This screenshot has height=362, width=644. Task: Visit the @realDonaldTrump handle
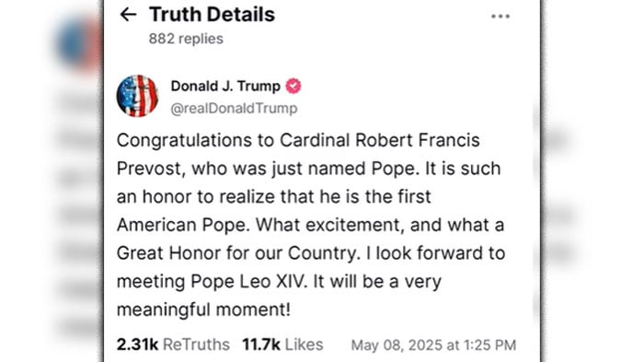[x=234, y=108]
